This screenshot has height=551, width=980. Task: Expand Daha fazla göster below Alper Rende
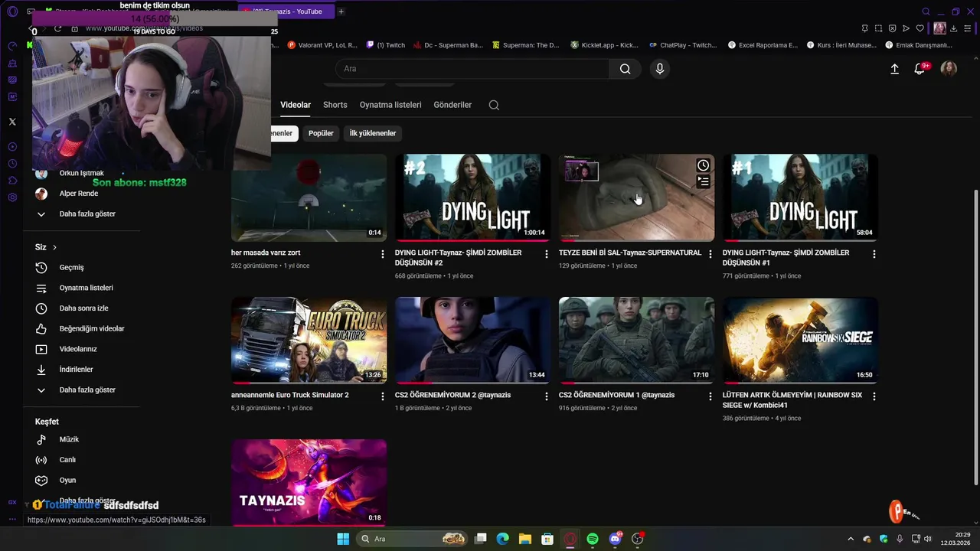(86, 214)
